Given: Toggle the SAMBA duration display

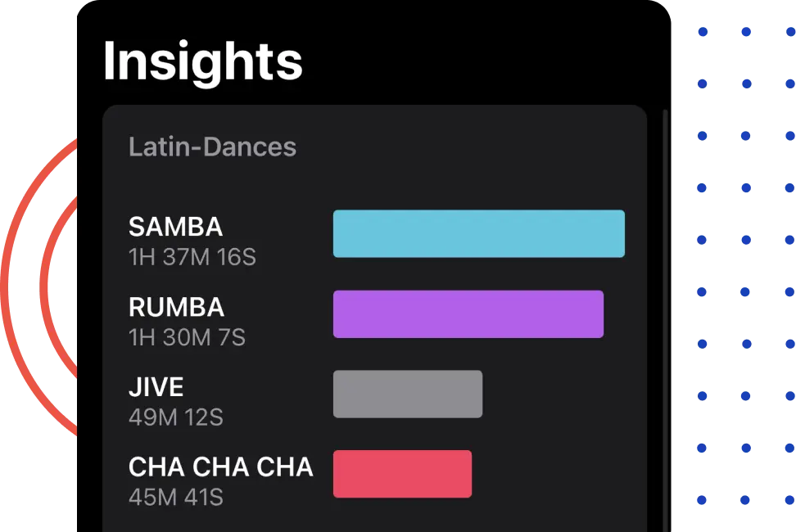Looking at the screenshot, I should click(x=191, y=256).
